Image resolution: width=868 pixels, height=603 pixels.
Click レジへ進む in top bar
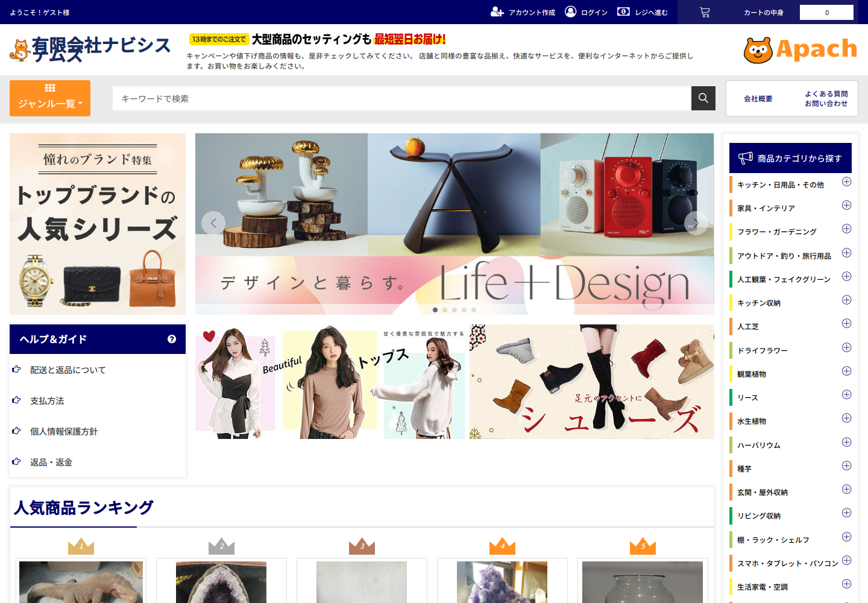(x=651, y=13)
